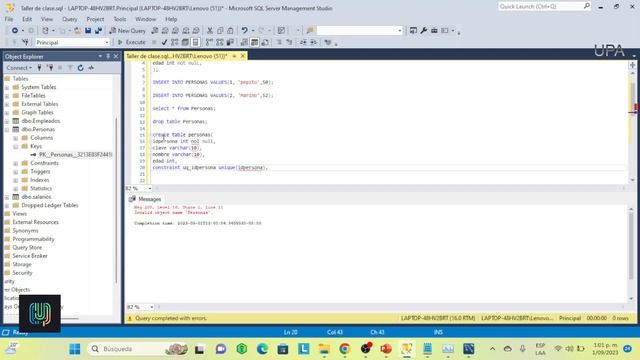Expand the dbo.salarios table node
Screen dimensions: 640x360
7,197
